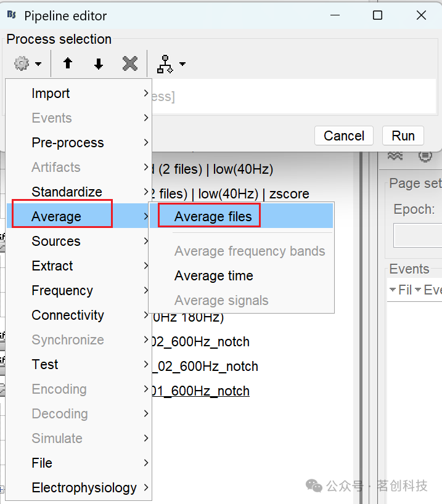This screenshot has width=442, height=504.
Task: Open the Pre-process submenu
Action: point(79,142)
